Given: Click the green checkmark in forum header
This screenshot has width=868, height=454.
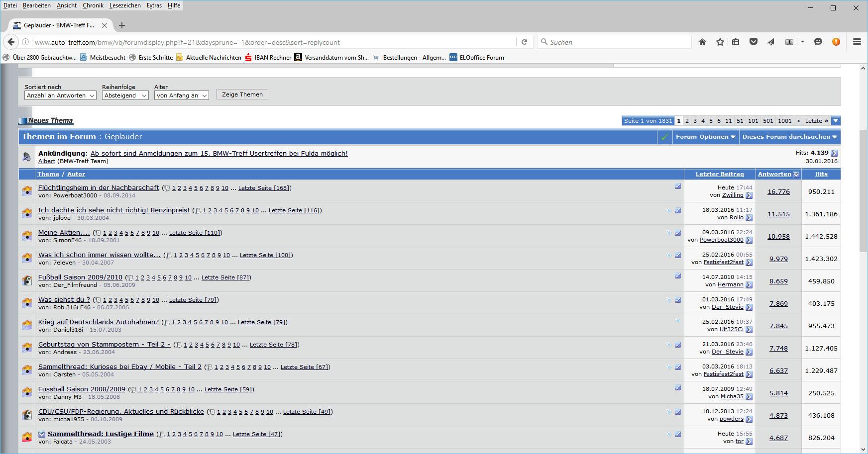Looking at the screenshot, I should [664, 137].
